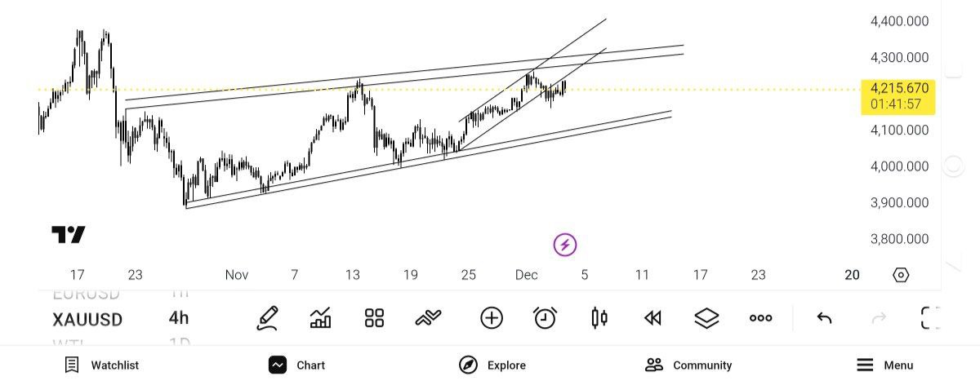The height and width of the screenshot is (385, 980).
Task: Expand the three-dots more options
Action: pos(760,318)
